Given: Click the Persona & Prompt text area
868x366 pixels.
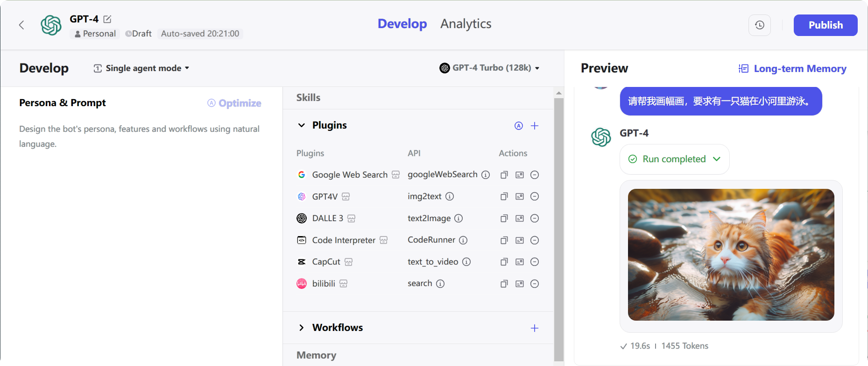Looking at the screenshot, I should click(141, 136).
